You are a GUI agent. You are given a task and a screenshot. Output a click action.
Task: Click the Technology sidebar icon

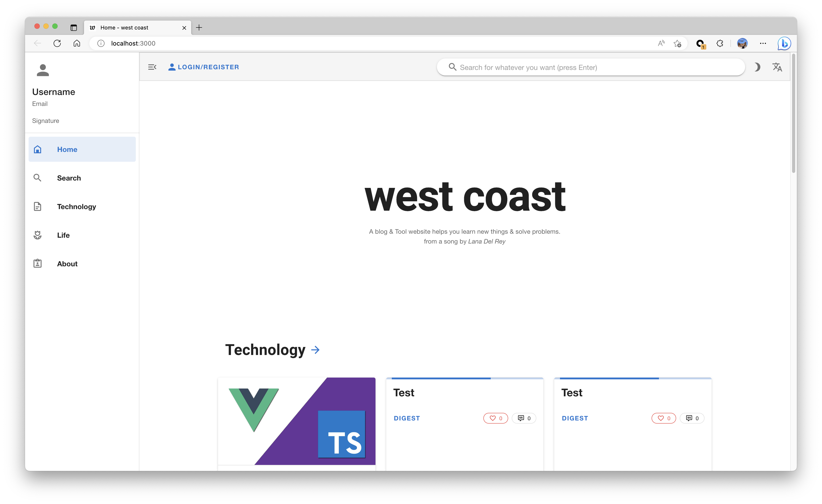(x=38, y=206)
